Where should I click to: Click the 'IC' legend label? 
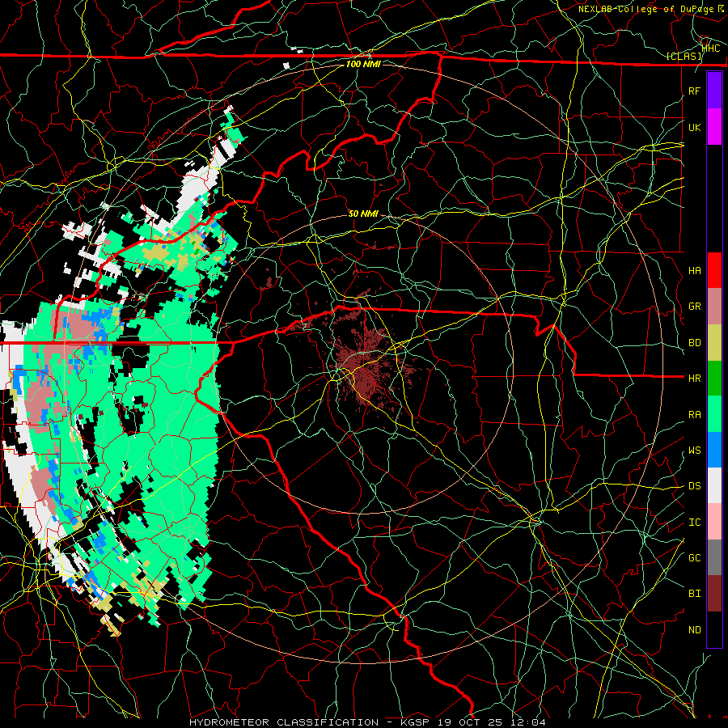[694, 523]
